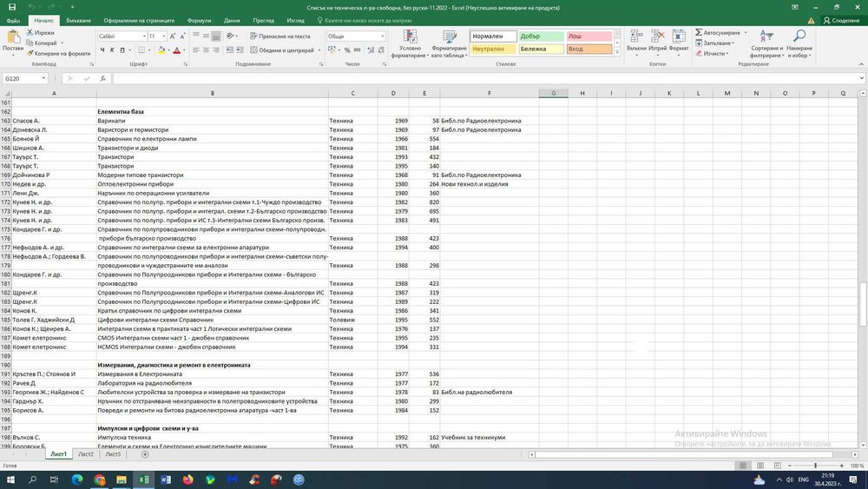Expand the cell styles gallery
The image size is (868, 489).
(617, 52)
